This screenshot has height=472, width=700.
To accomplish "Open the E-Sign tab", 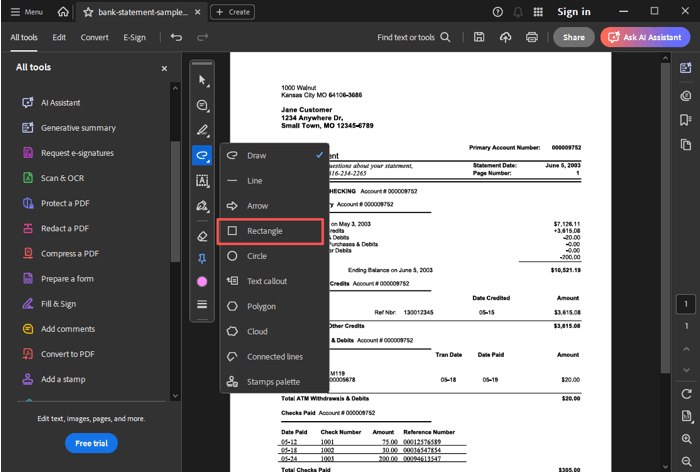I will tap(134, 38).
